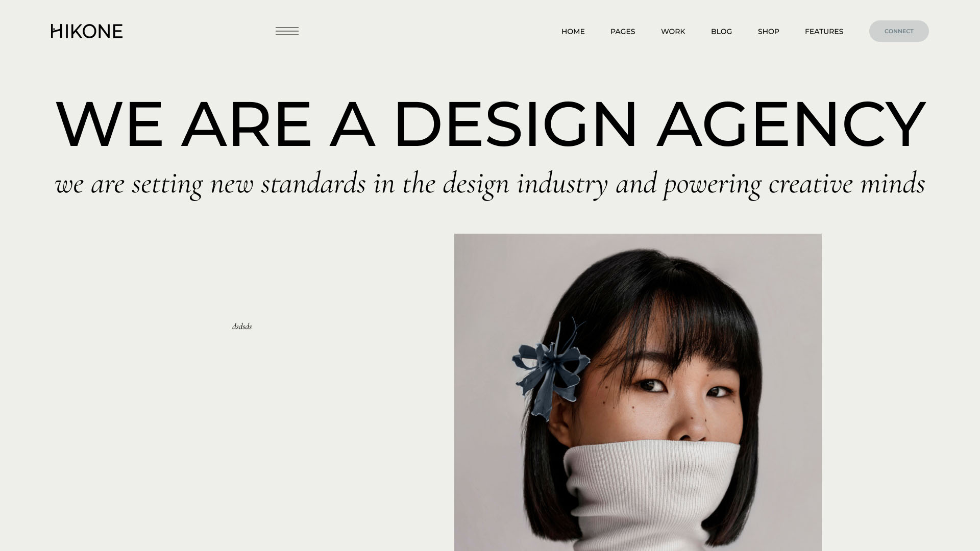Viewport: 980px width, 551px height.
Task: Click the word 'creative' in the tagline
Action: pos(811,183)
